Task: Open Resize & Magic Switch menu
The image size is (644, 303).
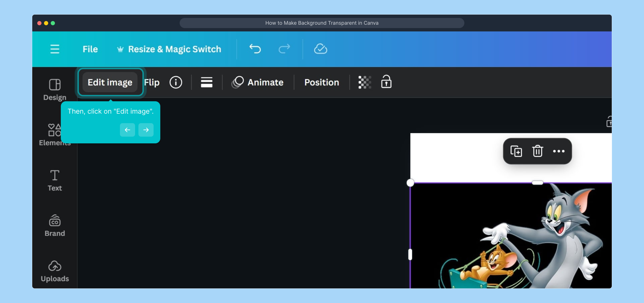Action: pyautogui.click(x=169, y=49)
